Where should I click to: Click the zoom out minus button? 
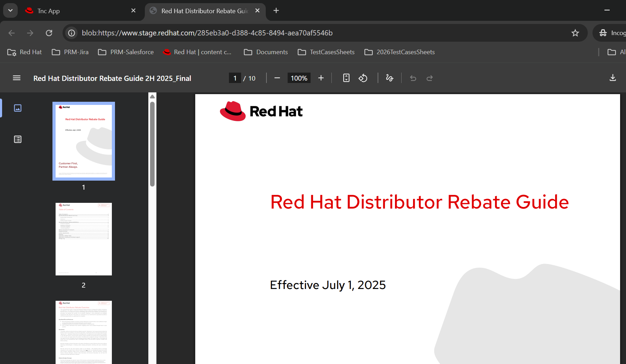point(277,78)
